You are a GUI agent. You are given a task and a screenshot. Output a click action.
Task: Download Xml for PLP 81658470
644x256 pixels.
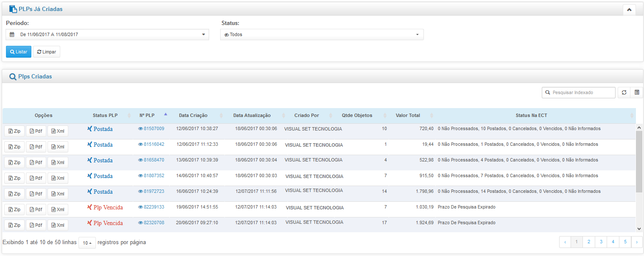pyautogui.click(x=58, y=162)
